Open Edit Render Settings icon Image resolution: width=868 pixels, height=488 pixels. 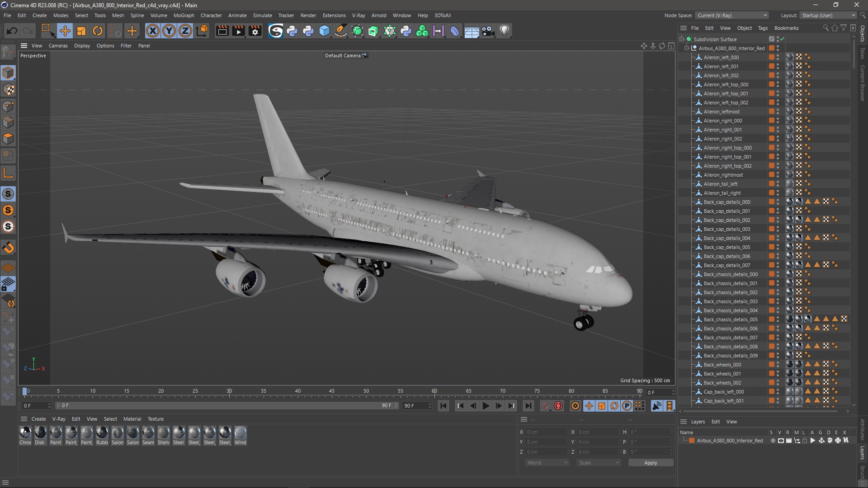click(255, 31)
